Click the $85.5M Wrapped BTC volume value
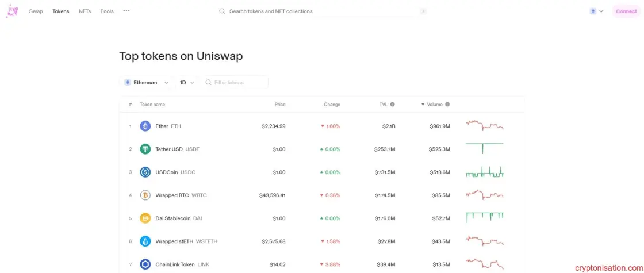Viewport: 644px width, 273px height. [x=441, y=195]
